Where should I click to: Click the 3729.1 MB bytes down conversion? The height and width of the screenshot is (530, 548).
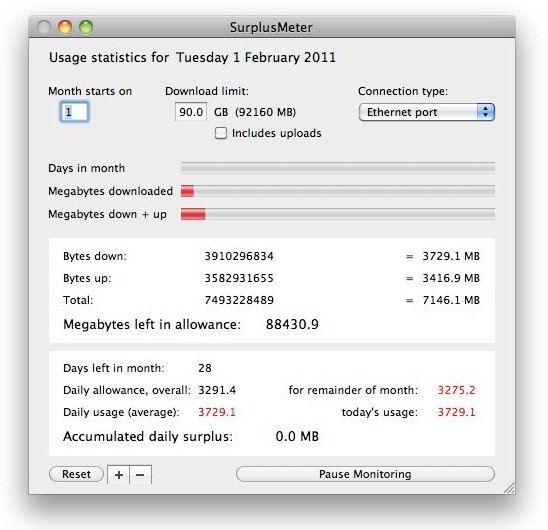click(x=451, y=256)
